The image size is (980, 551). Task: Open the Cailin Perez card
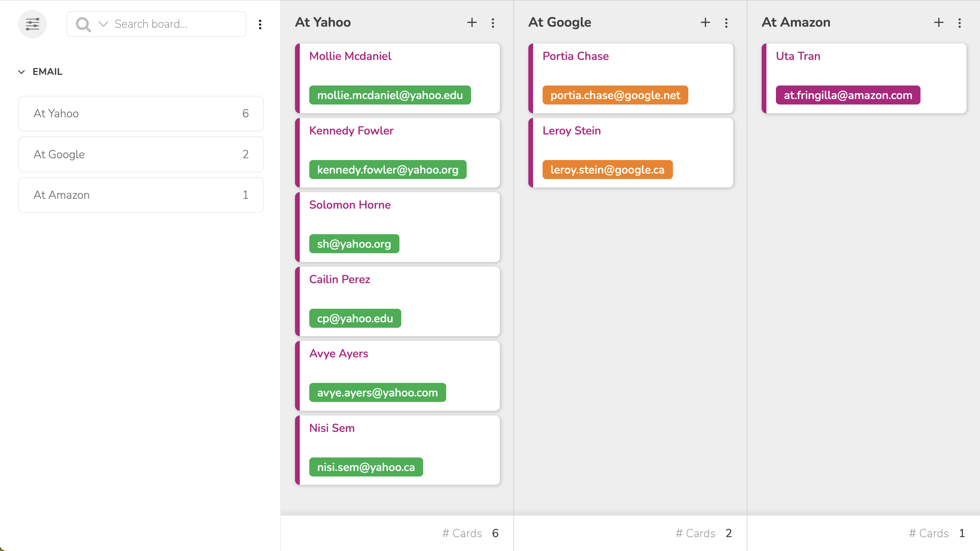397,301
